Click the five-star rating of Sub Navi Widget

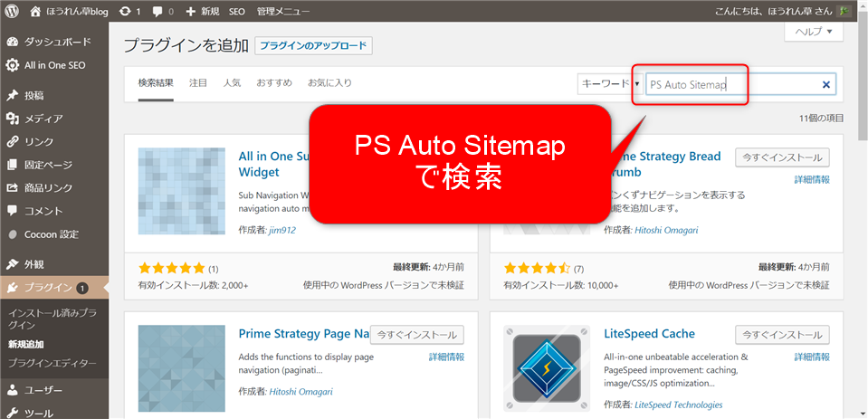[172, 269]
